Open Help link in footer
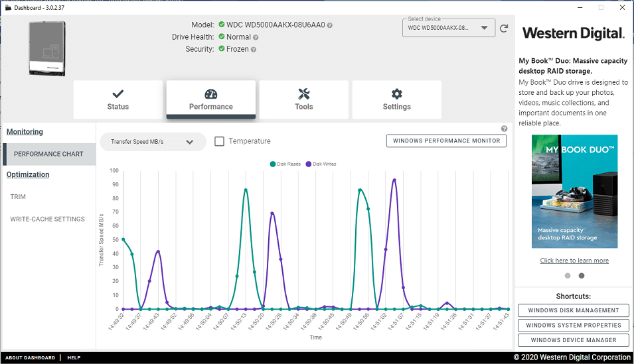This screenshot has width=634, height=364. (74, 357)
